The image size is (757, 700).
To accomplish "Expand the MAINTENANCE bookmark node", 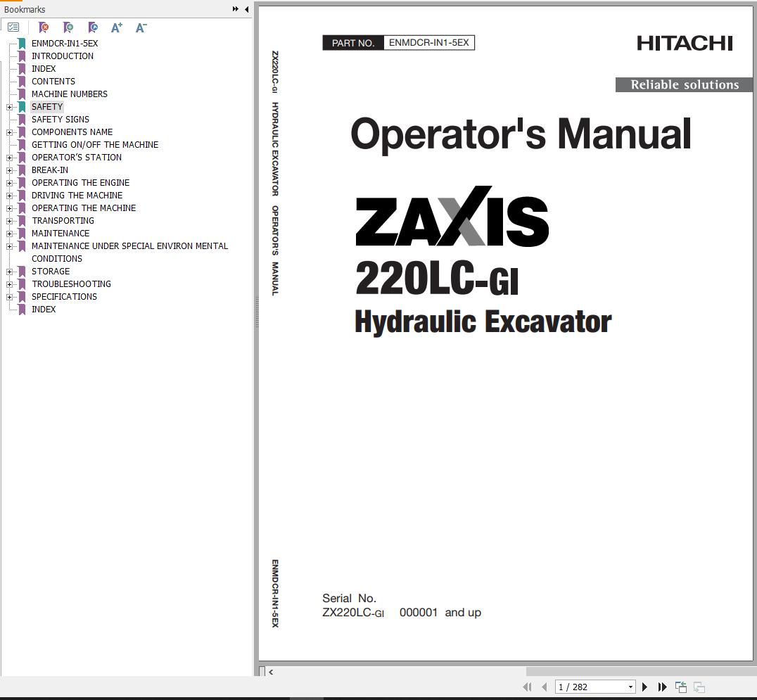I will (x=9, y=234).
